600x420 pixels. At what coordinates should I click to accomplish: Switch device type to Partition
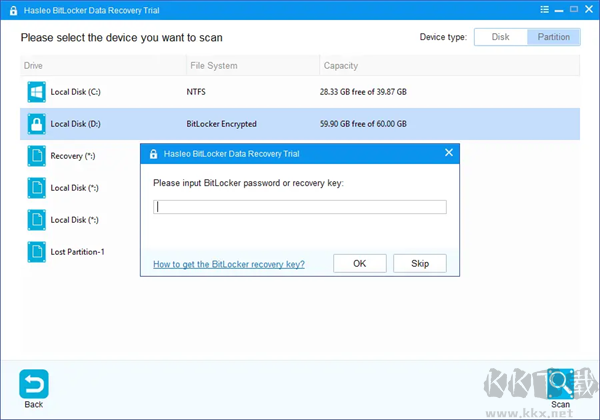(554, 37)
